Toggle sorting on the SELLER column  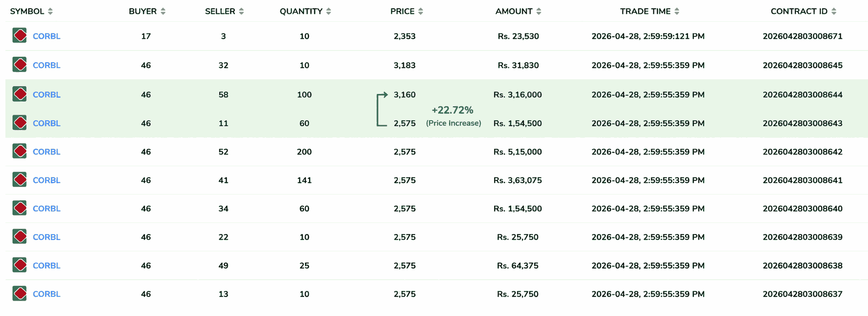coord(241,11)
